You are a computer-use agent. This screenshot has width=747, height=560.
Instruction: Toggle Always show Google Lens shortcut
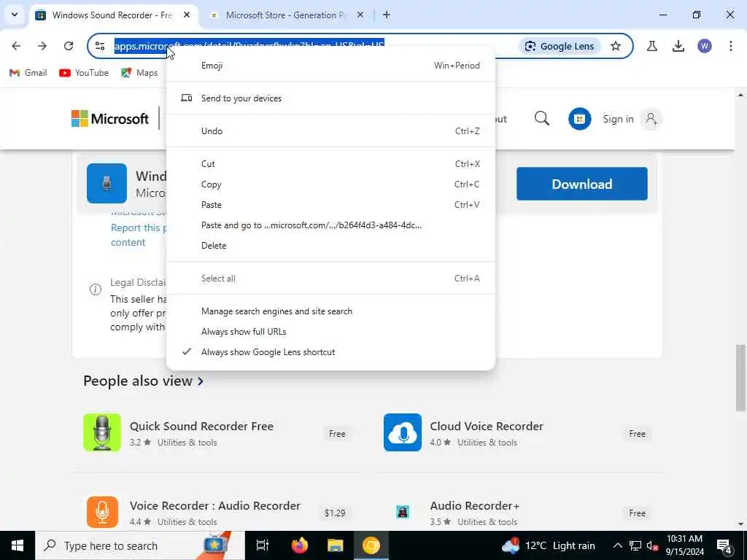click(x=330, y=352)
